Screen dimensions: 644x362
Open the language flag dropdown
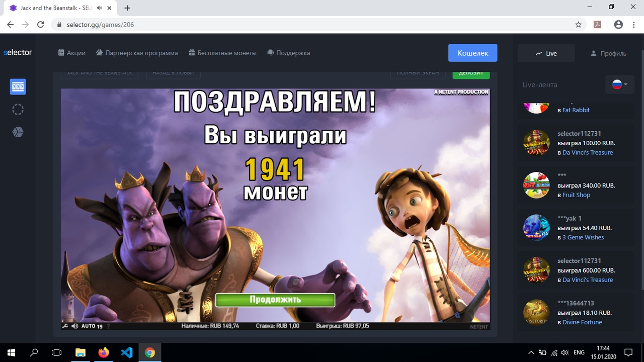point(620,84)
